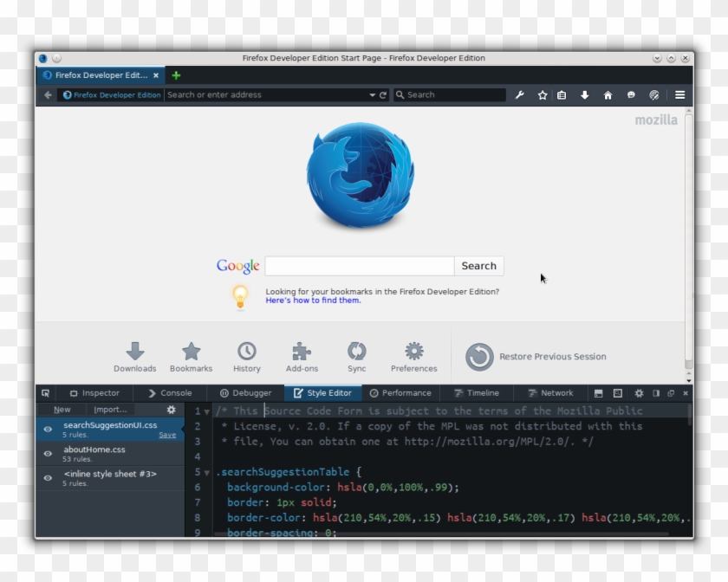
Task: Go to the Home page icon
Action: pos(608,94)
